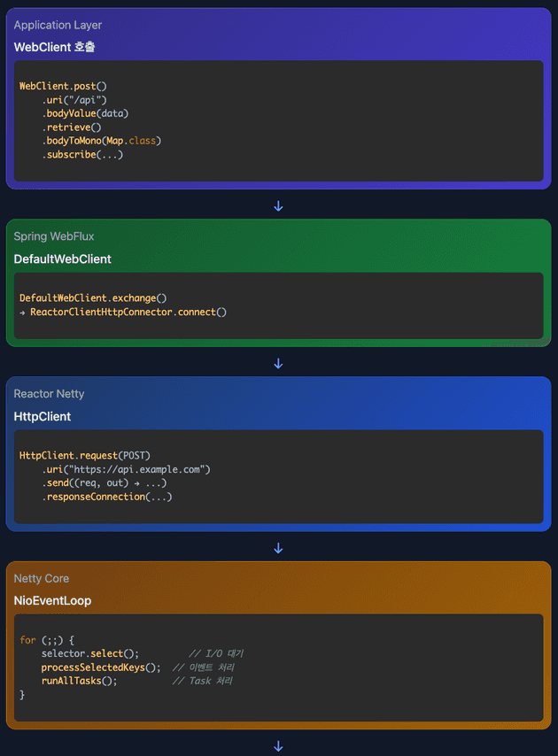Click the arrow below the Application Layer card

click(278, 205)
